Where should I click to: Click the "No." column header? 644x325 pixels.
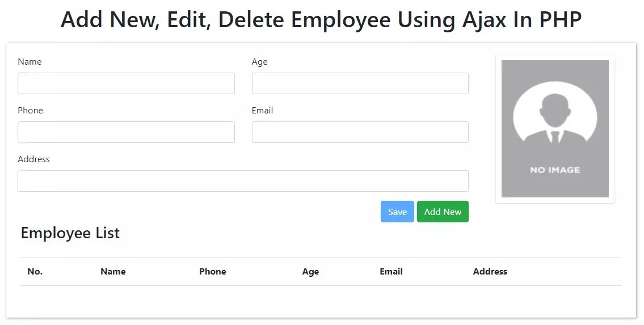click(35, 271)
